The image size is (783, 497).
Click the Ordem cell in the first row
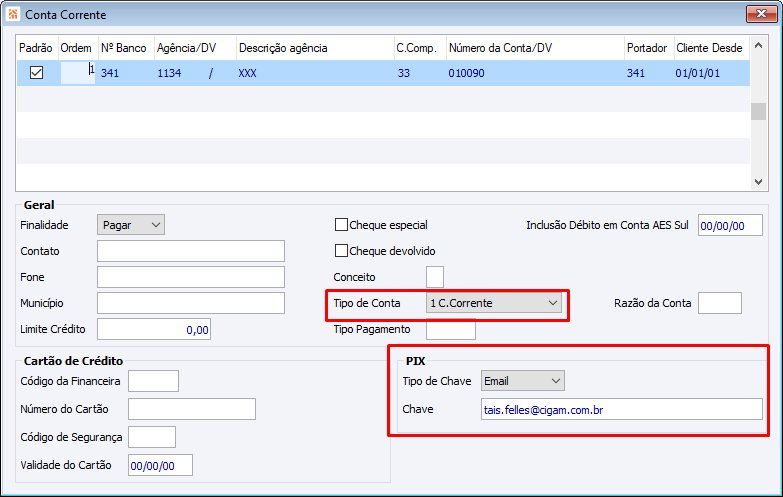[78, 73]
